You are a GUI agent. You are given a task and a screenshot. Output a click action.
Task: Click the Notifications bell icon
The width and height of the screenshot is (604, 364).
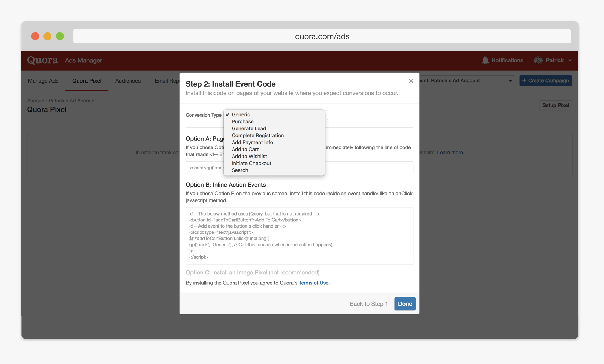pyautogui.click(x=485, y=60)
